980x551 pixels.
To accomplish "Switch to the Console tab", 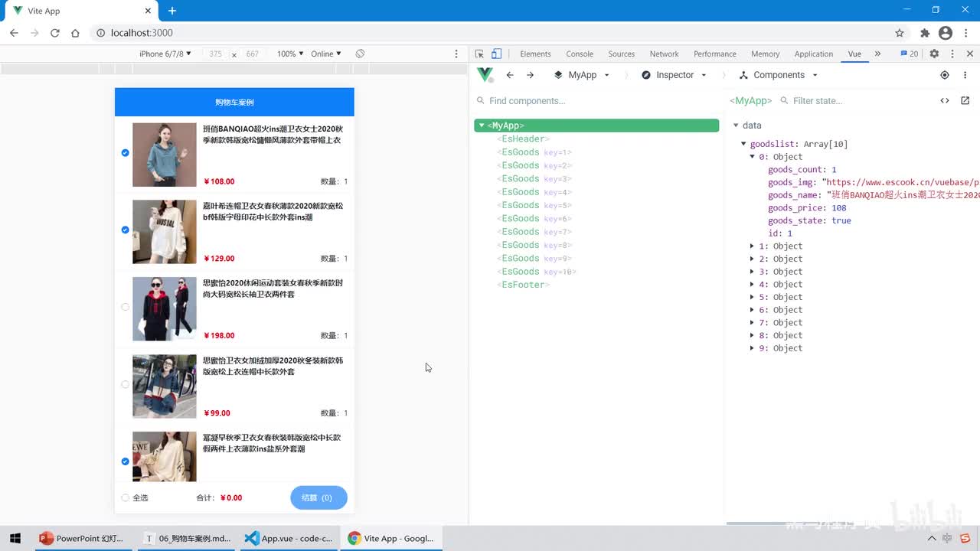I will [580, 54].
